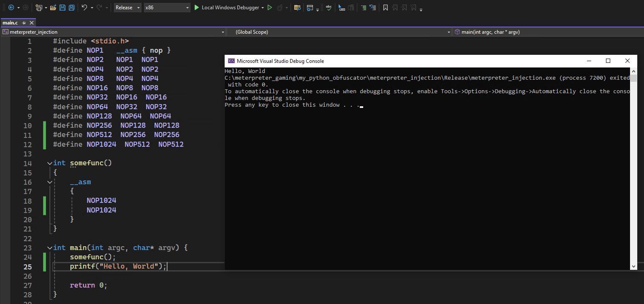Open the Release configuration dropdown
Image resolution: width=644 pixels, height=304 pixels.
128,8
